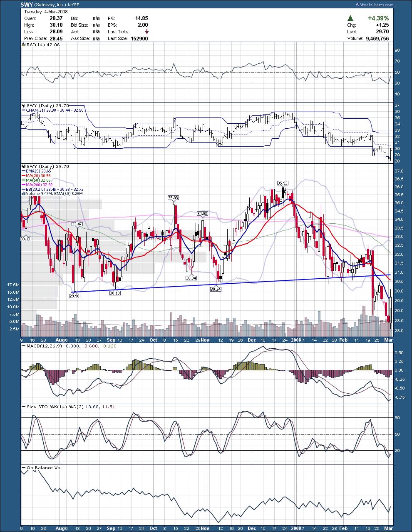Click the 30.13 low price annotation
The height and width of the screenshot is (532, 412).
tap(115, 293)
